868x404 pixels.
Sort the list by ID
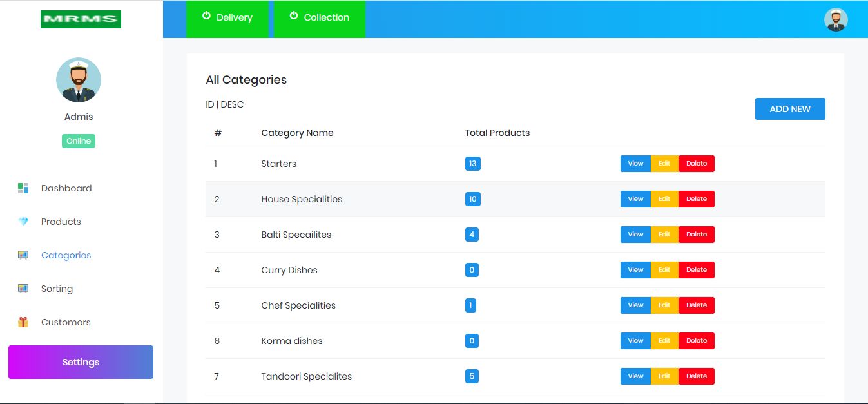209,104
